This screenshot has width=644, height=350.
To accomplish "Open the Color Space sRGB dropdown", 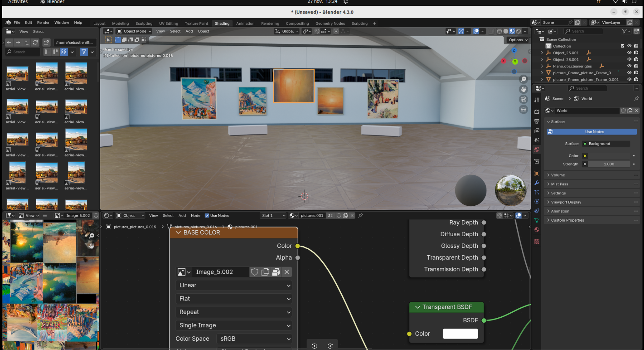I will click(x=254, y=339).
